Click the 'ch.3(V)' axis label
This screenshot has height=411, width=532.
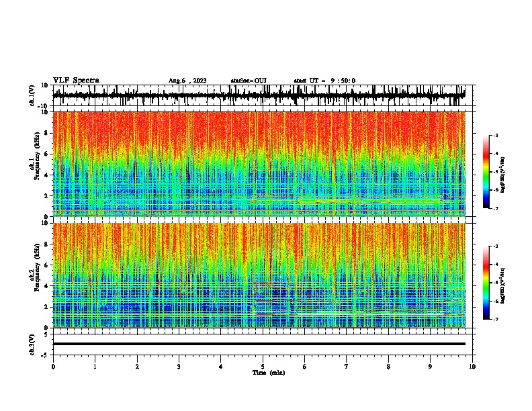pos(32,345)
